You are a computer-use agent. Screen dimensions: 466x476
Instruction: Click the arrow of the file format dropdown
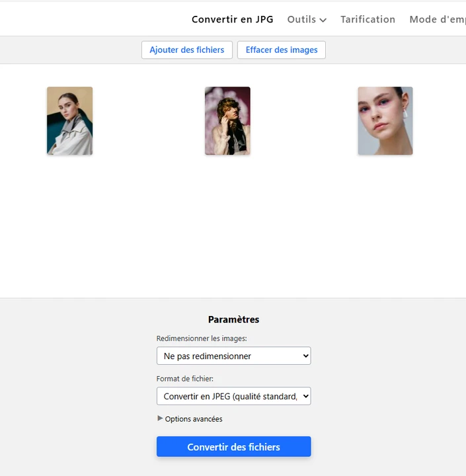305,396
